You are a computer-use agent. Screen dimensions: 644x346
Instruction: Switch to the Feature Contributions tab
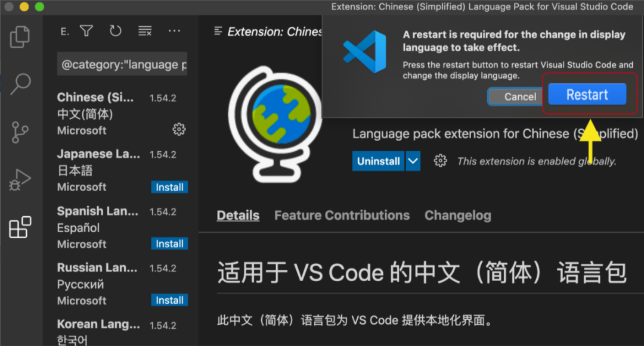tap(342, 215)
